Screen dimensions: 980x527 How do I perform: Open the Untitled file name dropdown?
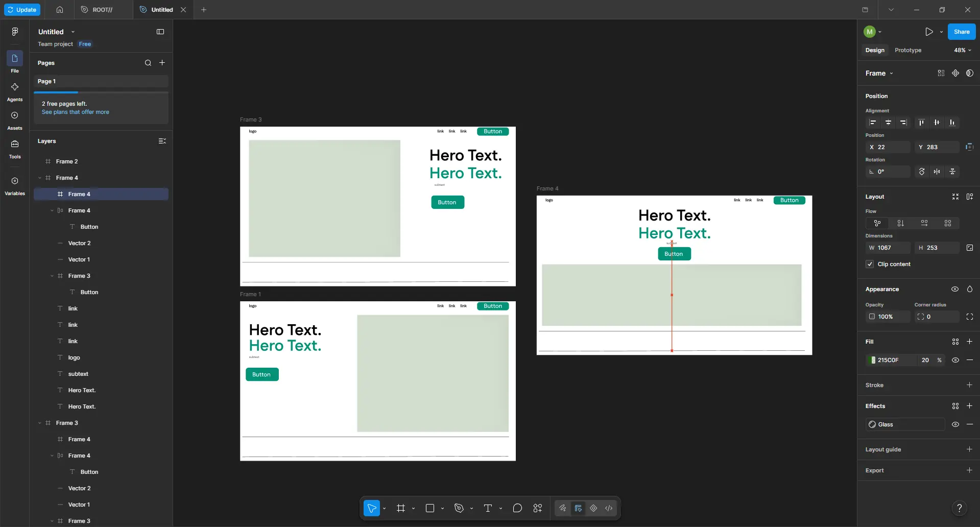(x=73, y=32)
